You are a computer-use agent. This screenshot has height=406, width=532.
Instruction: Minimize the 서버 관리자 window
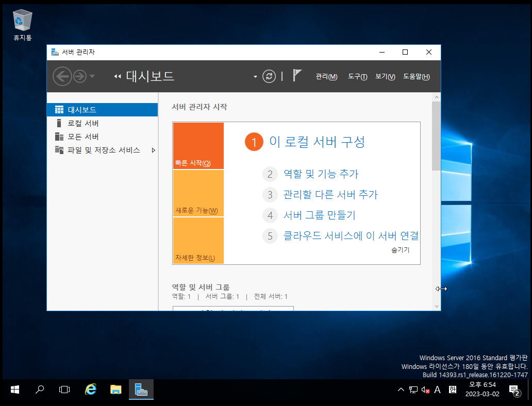point(381,52)
